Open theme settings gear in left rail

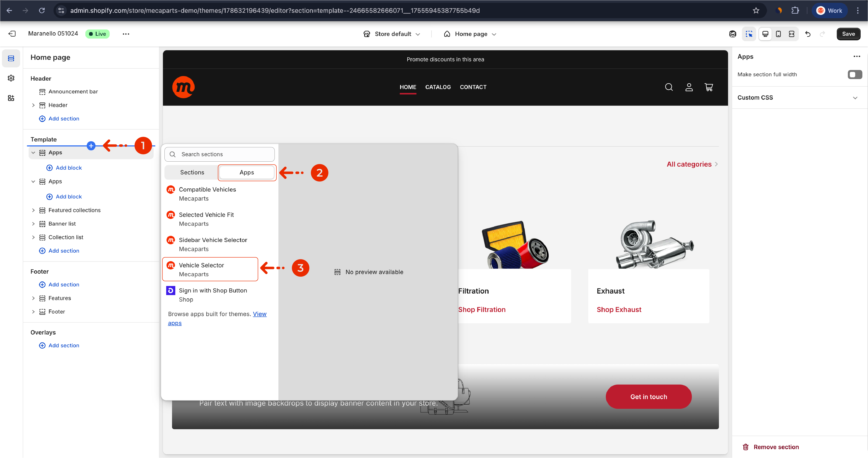(11, 78)
